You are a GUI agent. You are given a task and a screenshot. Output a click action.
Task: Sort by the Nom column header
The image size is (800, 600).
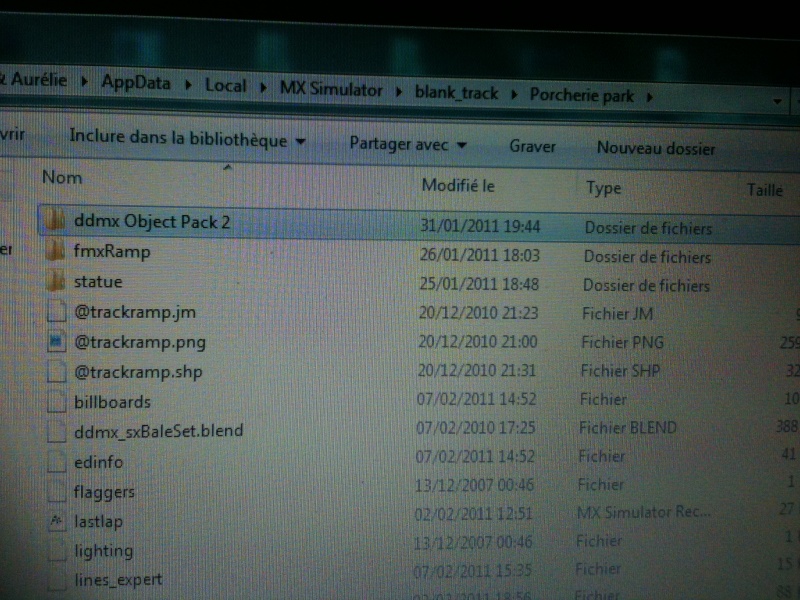[62, 177]
